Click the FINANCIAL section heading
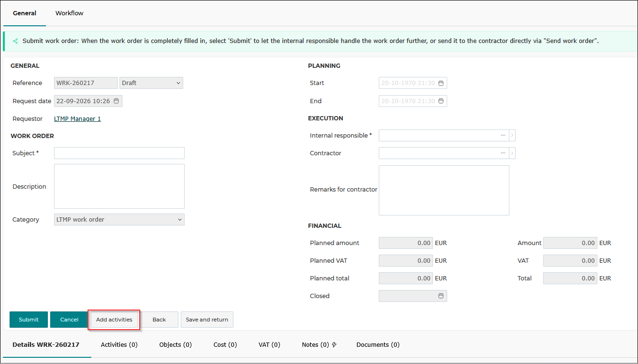Image resolution: width=638 pixels, height=364 pixels. coord(325,225)
